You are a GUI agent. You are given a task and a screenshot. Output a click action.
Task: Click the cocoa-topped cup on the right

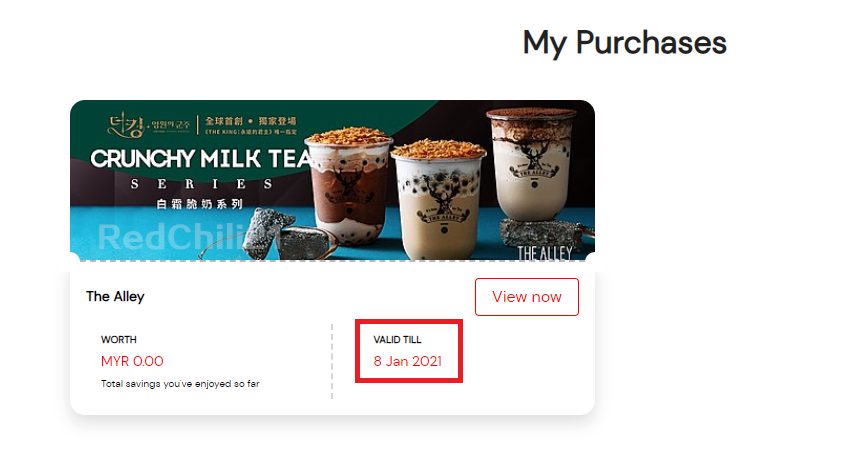pyautogui.click(x=531, y=164)
